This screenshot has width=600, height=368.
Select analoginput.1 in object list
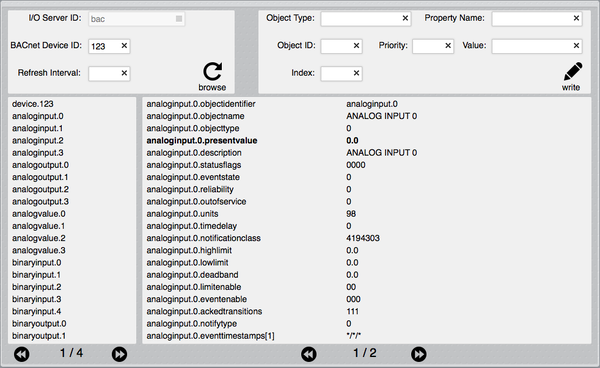pos(37,128)
